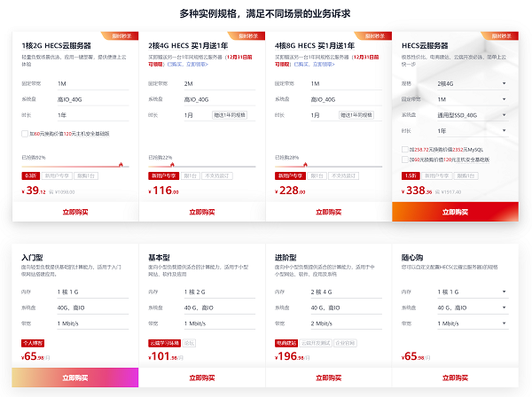
Task: Open the 已购买，立即领取 link on the 2核4G card
Action: [188, 64]
